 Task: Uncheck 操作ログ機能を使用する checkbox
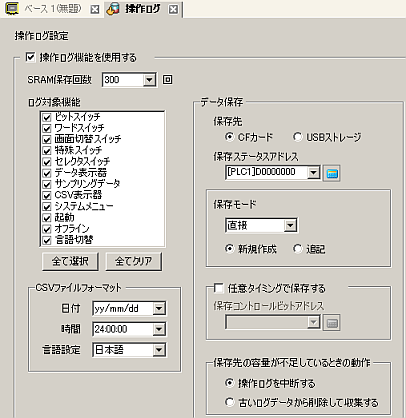point(30,57)
